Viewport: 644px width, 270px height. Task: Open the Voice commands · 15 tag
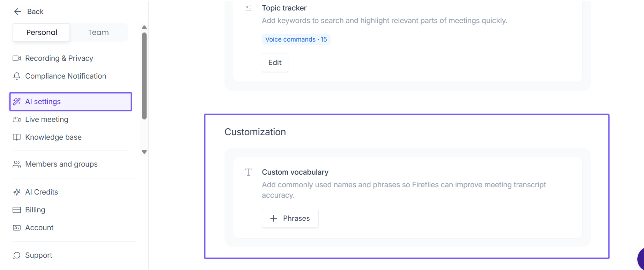296,39
